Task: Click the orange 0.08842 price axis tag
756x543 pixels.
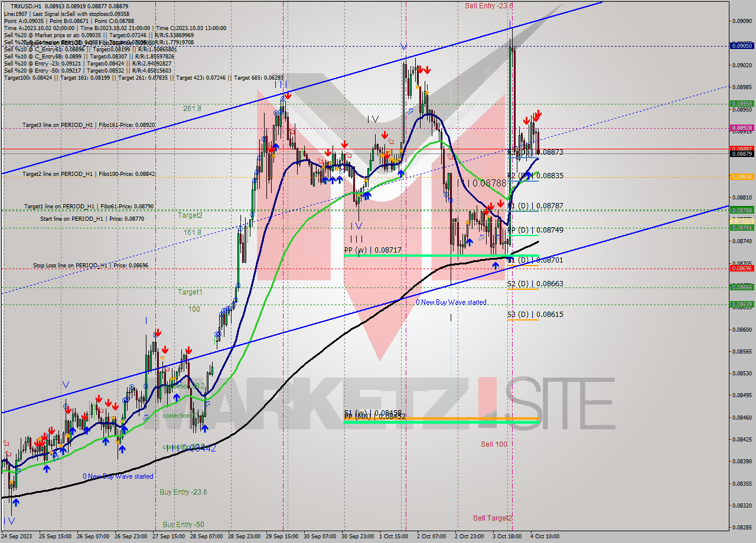Action: 742,176
